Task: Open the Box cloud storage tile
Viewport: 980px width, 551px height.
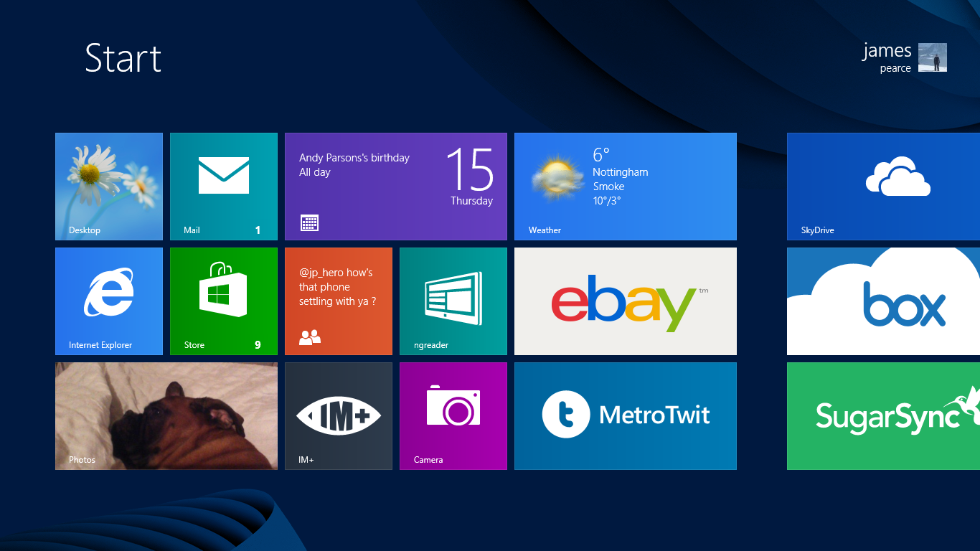Action: click(x=884, y=301)
